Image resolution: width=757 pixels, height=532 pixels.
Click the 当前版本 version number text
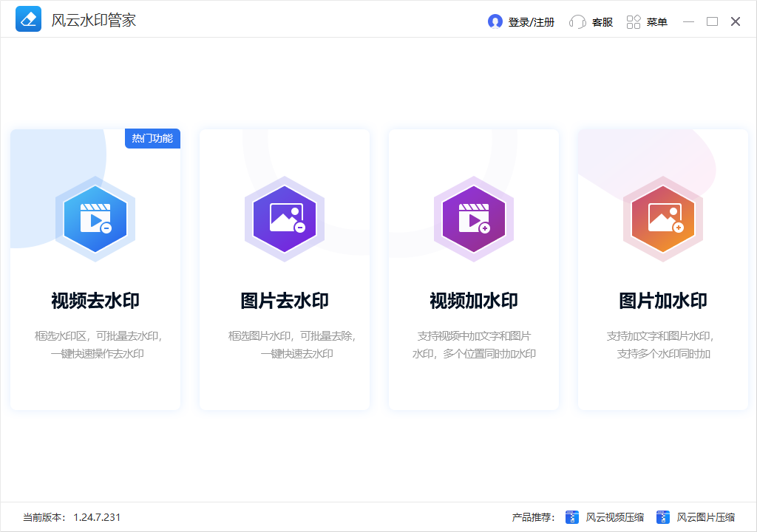[97, 517]
